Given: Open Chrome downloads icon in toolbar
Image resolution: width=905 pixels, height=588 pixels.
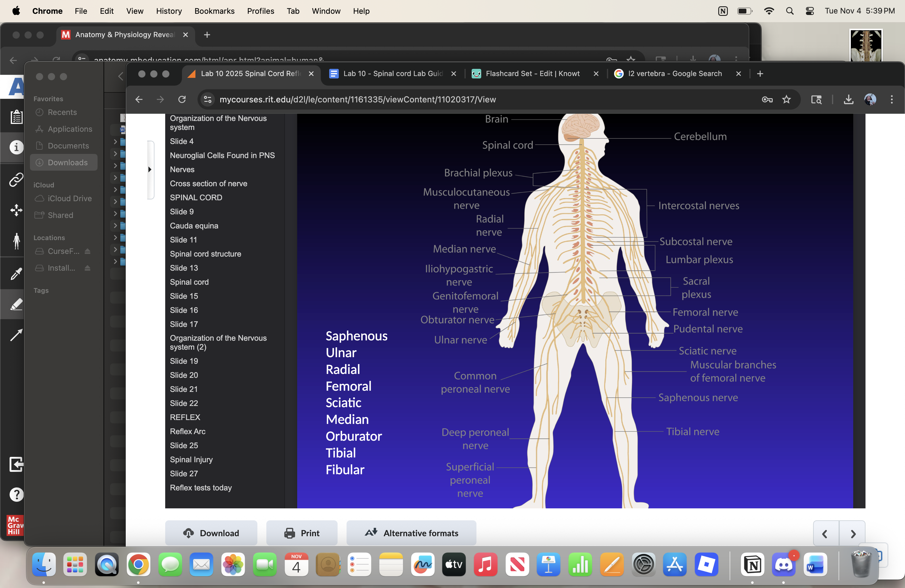Looking at the screenshot, I should tap(848, 100).
